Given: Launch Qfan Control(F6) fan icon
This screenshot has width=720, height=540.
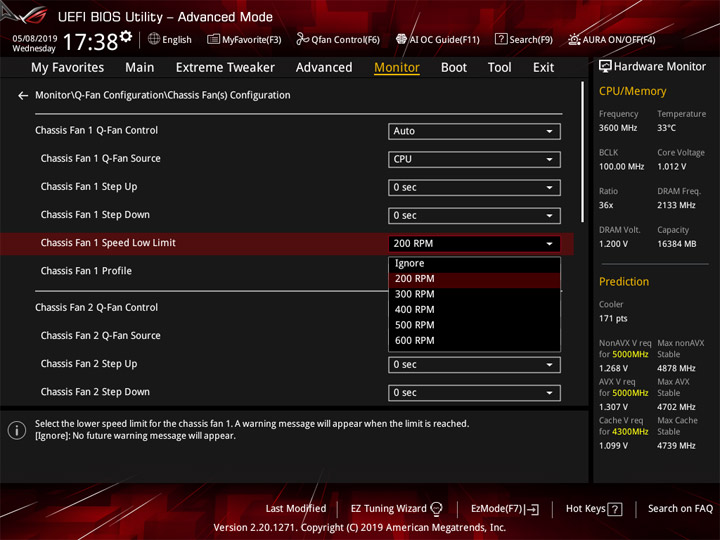Looking at the screenshot, I should click(x=302, y=39).
